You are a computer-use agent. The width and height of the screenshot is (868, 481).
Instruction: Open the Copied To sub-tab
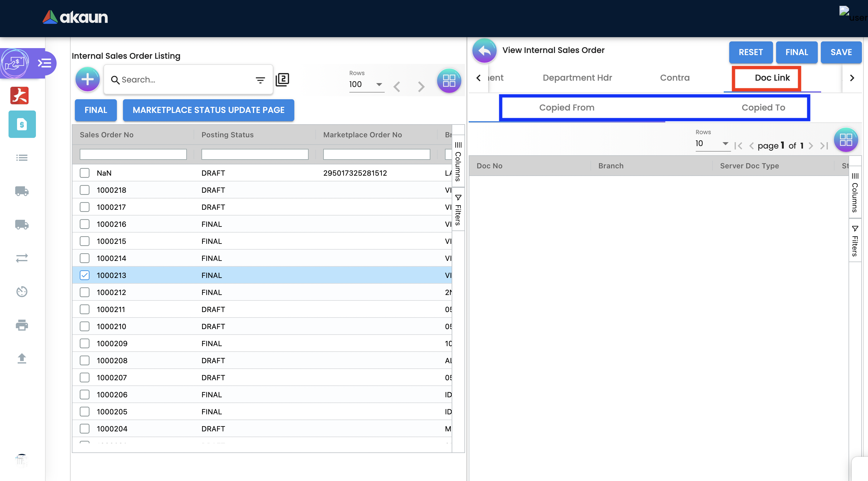[763, 107]
